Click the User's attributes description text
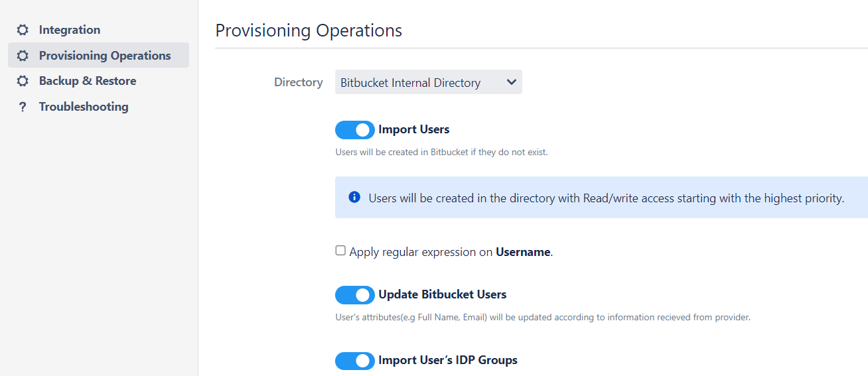 click(x=543, y=317)
